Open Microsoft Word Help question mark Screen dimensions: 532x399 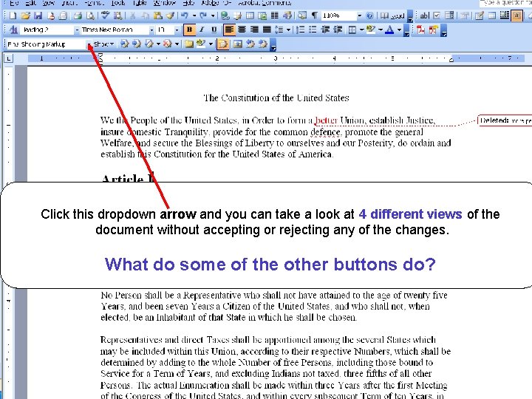(370, 16)
